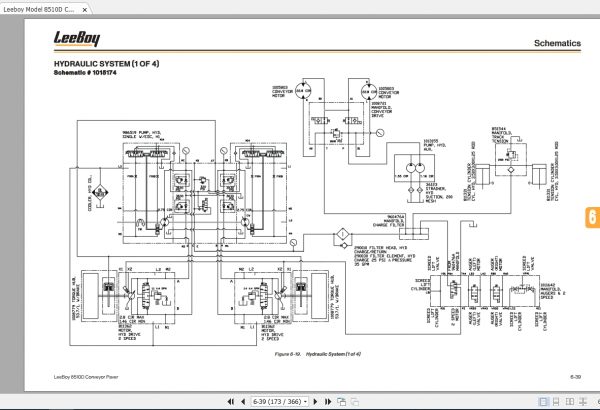Switch to two-page facing layout
Viewport: 600px width, 410px height.
click(570, 402)
